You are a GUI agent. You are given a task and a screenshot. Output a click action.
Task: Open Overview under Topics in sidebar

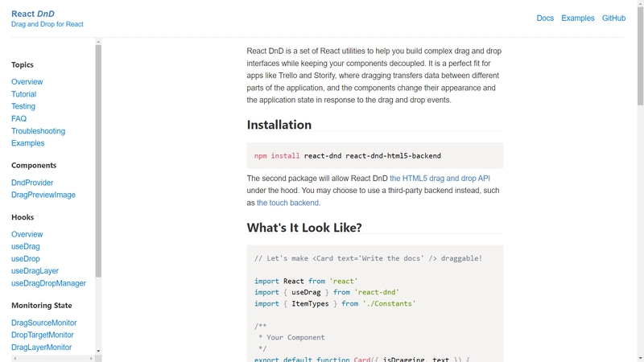click(x=27, y=82)
